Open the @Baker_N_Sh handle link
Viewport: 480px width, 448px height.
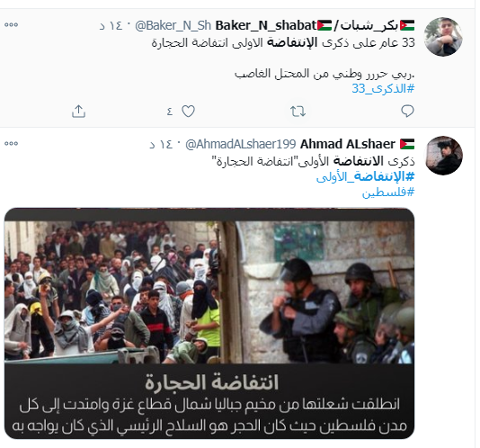click(x=173, y=25)
